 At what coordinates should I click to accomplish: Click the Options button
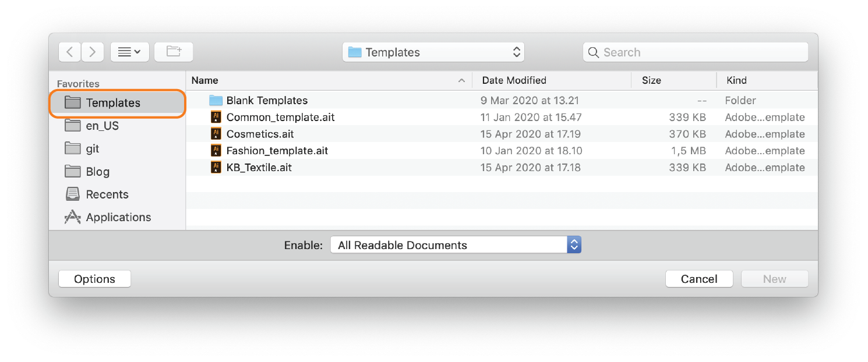pos(95,279)
